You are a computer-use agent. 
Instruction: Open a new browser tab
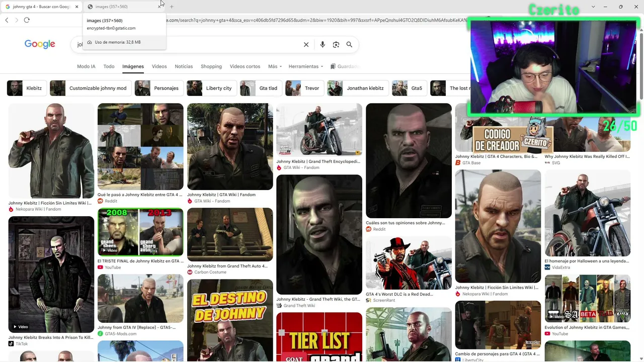pyautogui.click(x=172, y=7)
